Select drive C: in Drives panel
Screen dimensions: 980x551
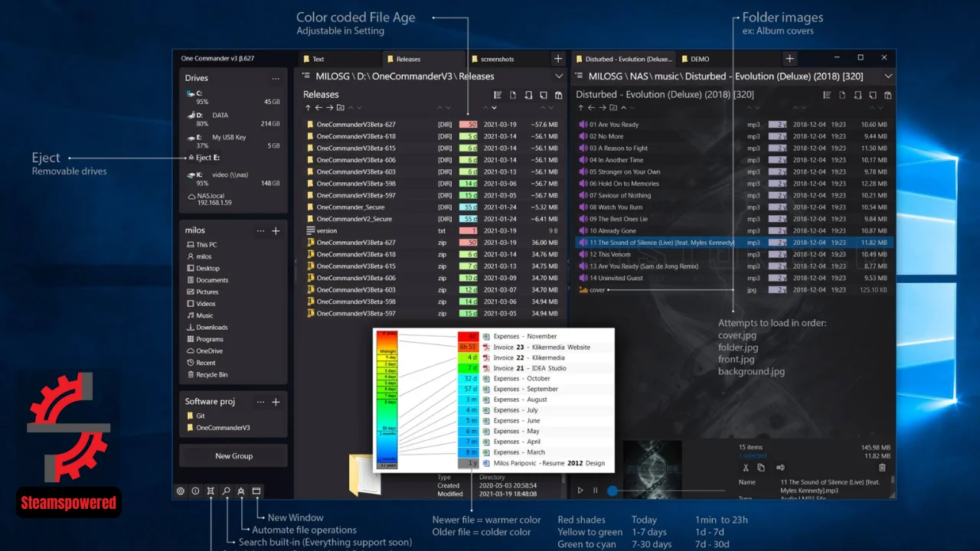(234, 97)
